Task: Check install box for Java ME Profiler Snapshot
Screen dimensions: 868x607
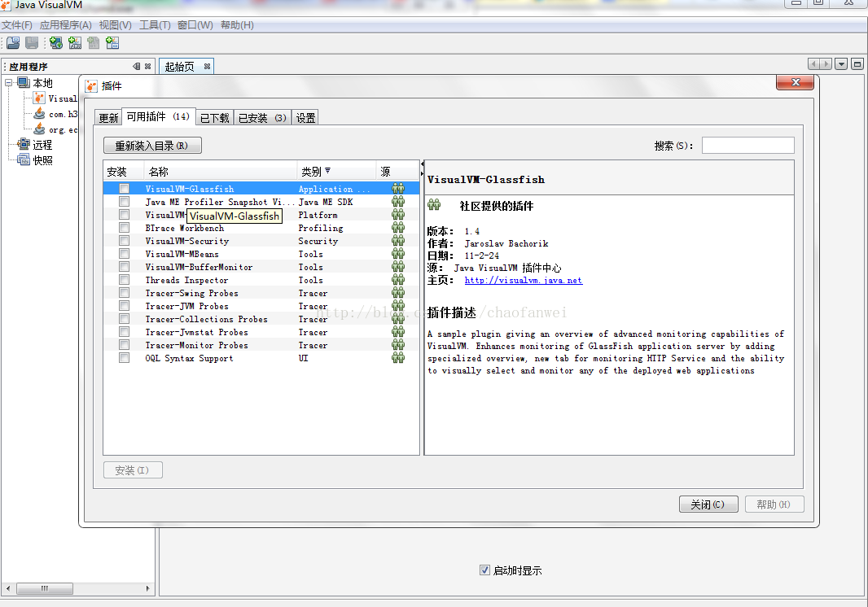Action: [124, 202]
